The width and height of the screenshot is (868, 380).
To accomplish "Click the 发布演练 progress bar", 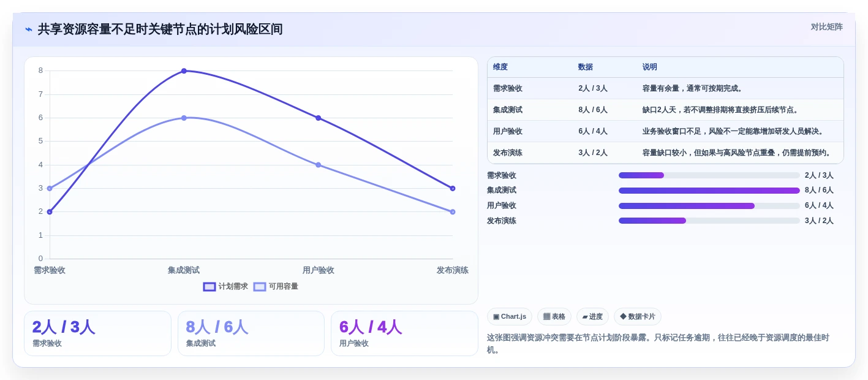I will (x=709, y=221).
